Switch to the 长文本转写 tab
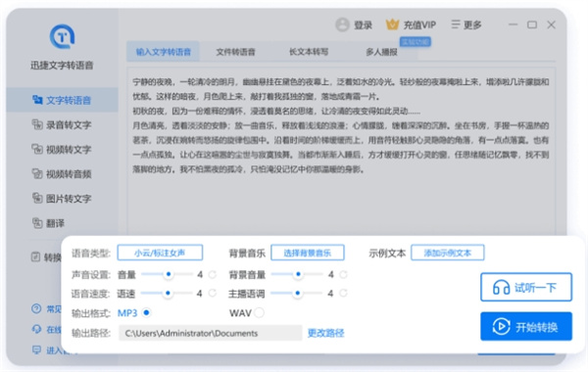 click(x=309, y=52)
